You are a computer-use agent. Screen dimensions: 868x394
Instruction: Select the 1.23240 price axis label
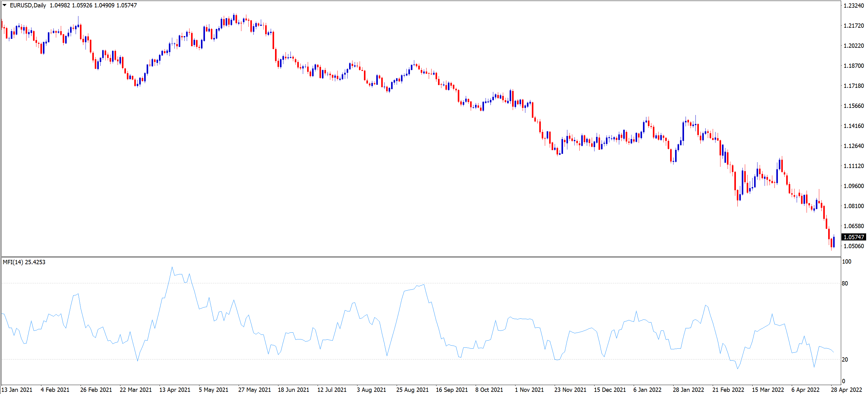click(x=853, y=6)
